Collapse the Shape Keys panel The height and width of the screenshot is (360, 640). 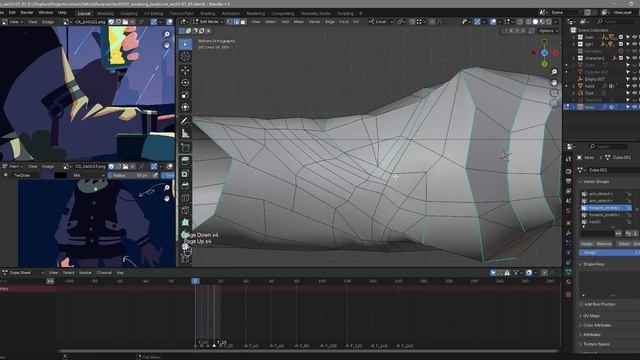pos(591,264)
